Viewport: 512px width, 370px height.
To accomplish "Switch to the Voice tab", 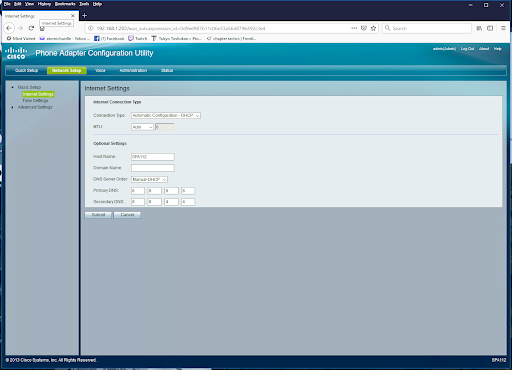I will click(100, 70).
